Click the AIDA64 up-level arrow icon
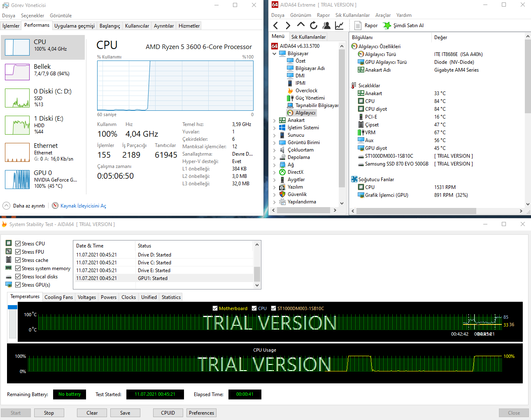 click(301, 25)
